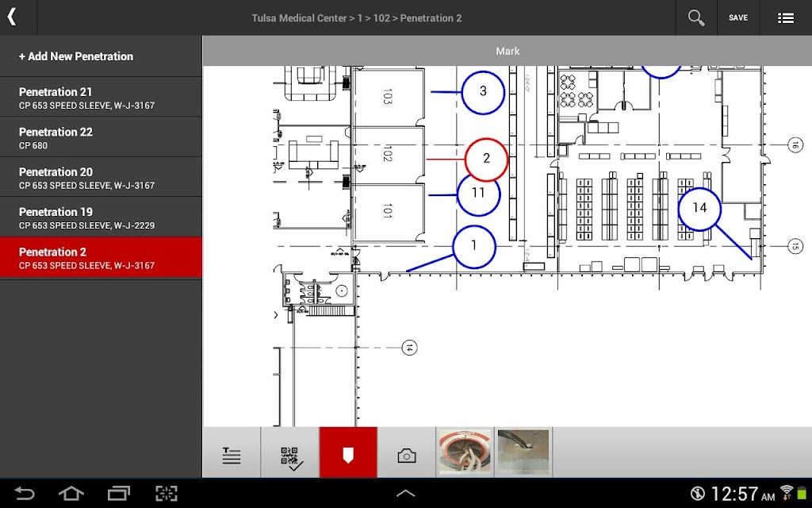Tap the screenshot capture icon in the navigation bar
The width and height of the screenshot is (812, 508).
point(167,493)
